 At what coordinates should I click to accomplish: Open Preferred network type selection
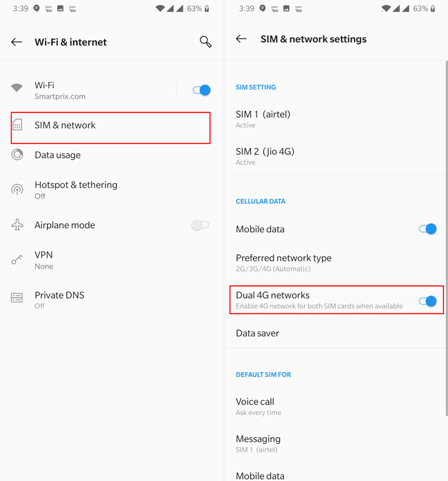336,263
